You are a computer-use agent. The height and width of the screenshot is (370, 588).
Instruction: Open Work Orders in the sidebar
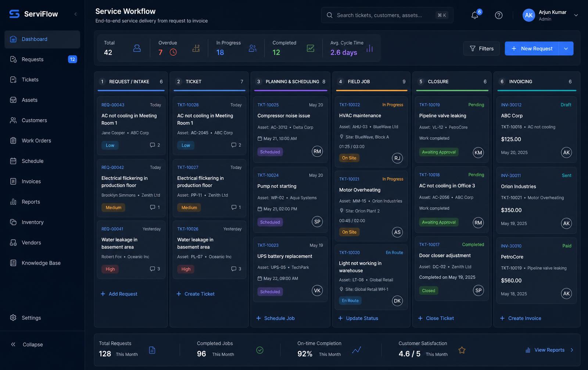(x=42, y=141)
